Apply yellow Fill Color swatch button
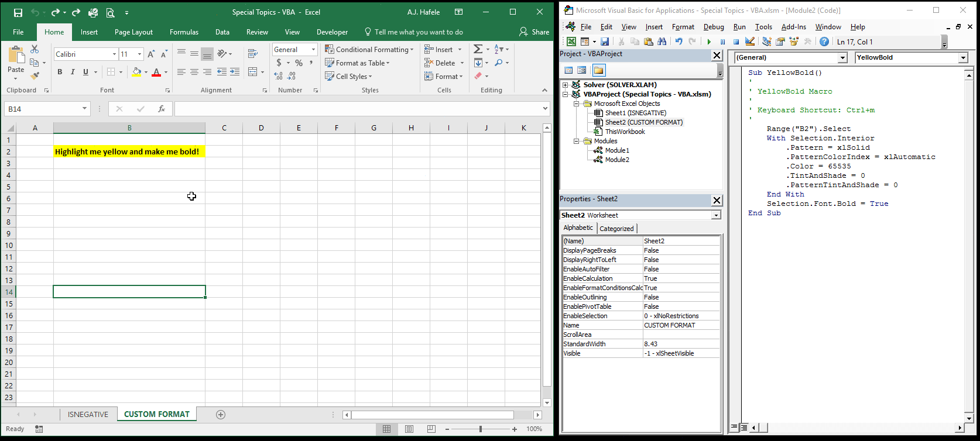 click(136, 72)
